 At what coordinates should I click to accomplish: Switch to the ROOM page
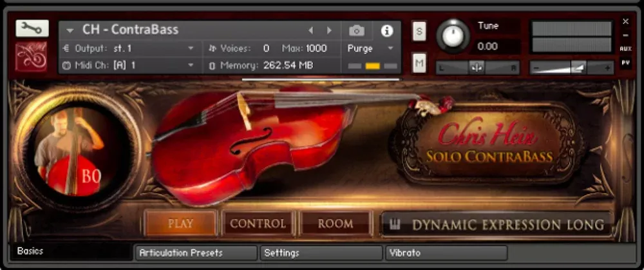(336, 224)
